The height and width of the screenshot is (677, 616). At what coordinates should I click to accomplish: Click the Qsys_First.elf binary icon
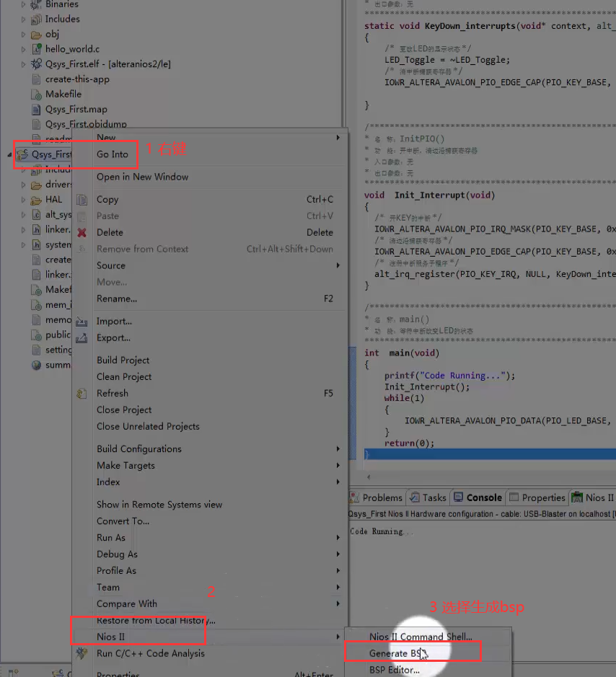click(36, 64)
